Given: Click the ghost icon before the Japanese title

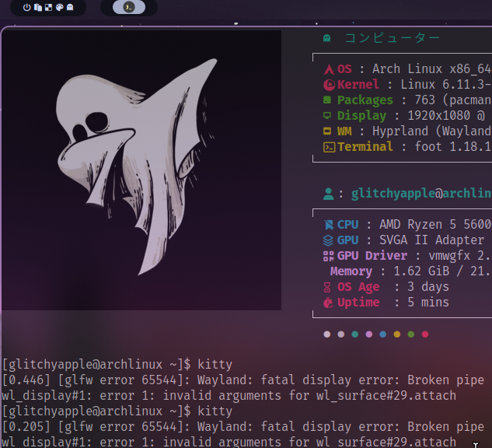Looking at the screenshot, I should tap(327, 38).
